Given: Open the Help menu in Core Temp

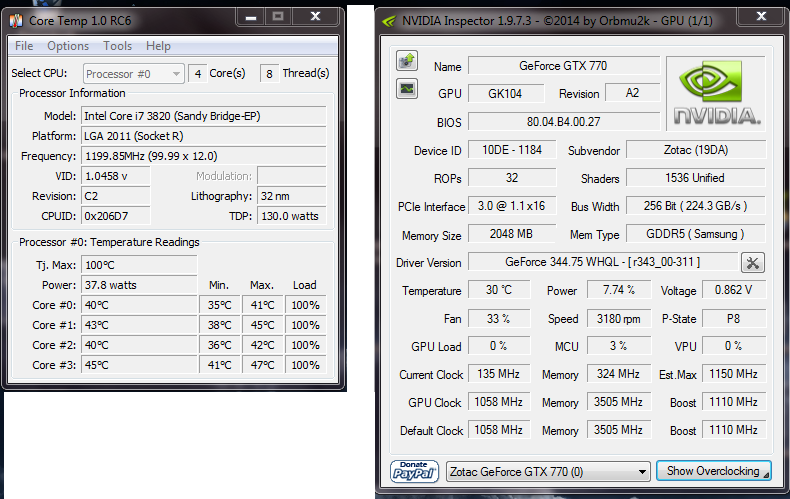Looking at the screenshot, I should [x=158, y=46].
